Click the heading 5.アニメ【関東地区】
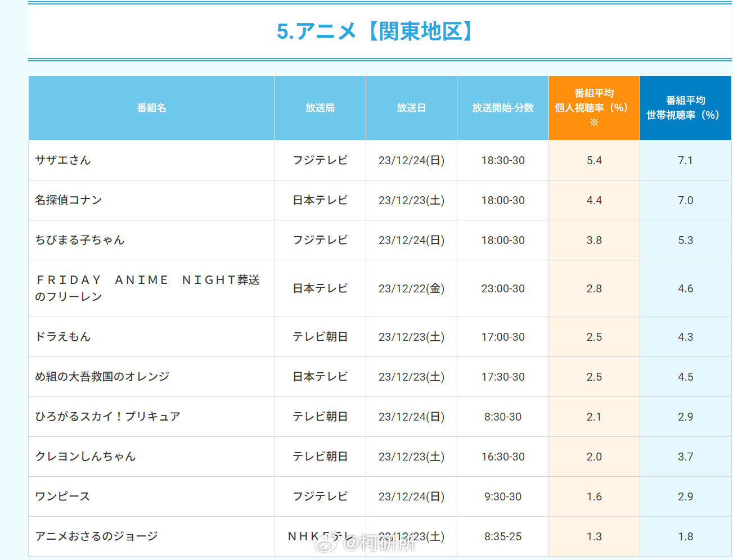This screenshot has width=733, height=560. pos(376,31)
